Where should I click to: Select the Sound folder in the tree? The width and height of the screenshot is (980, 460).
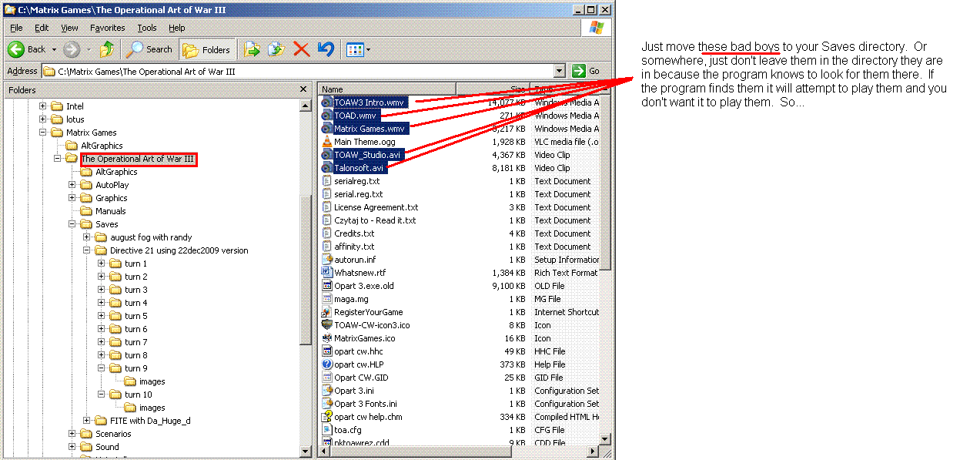click(107, 447)
